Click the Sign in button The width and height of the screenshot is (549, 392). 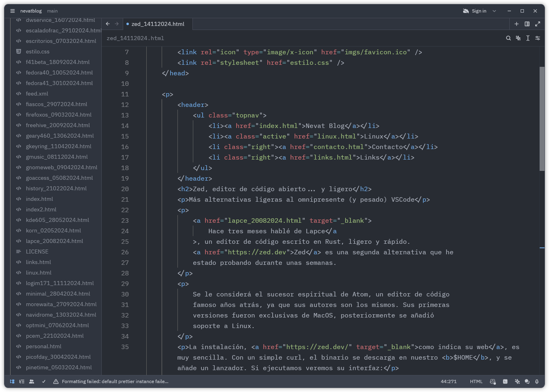tap(479, 11)
